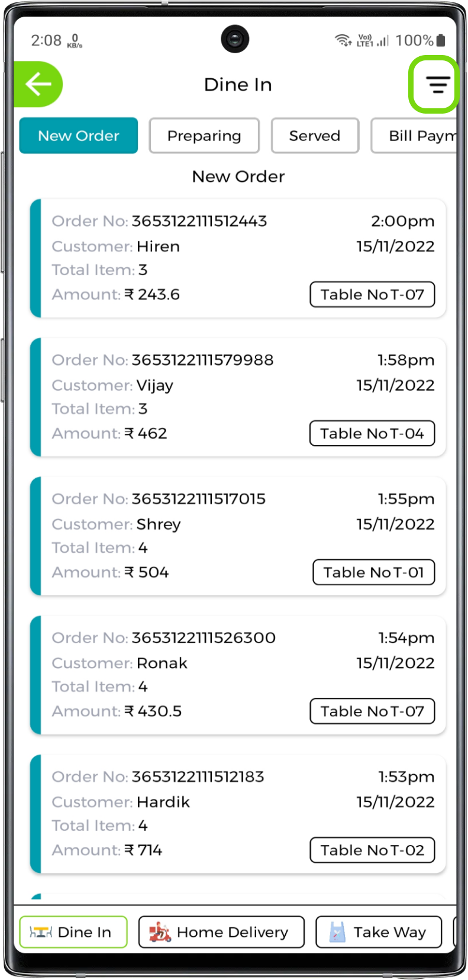Tap the green back arrow button
Image resolution: width=468 pixels, height=980 pixels.
pyautogui.click(x=38, y=85)
